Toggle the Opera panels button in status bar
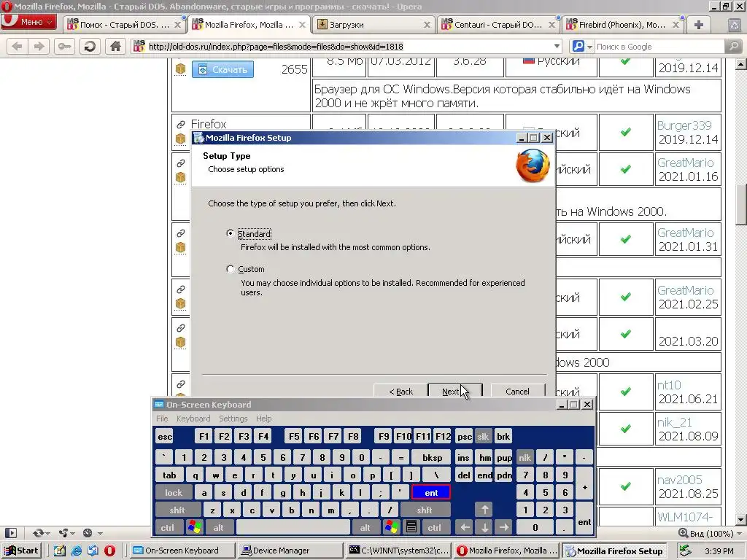This screenshot has height=560, width=747. [x=10, y=533]
